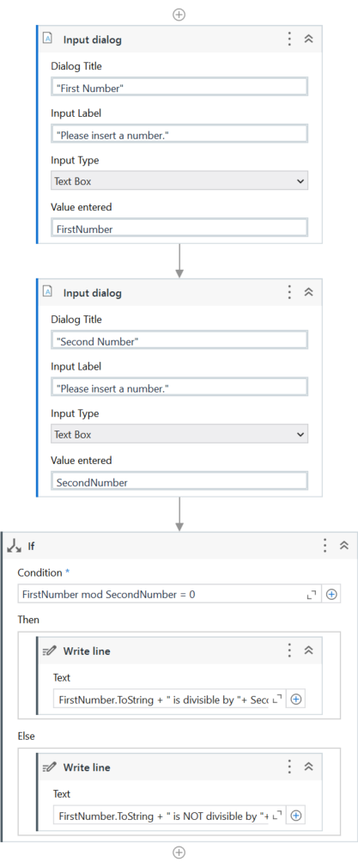The image size is (358, 868).
Task: Click the SecondNumber Value entered field
Action: pyautogui.click(x=179, y=481)
